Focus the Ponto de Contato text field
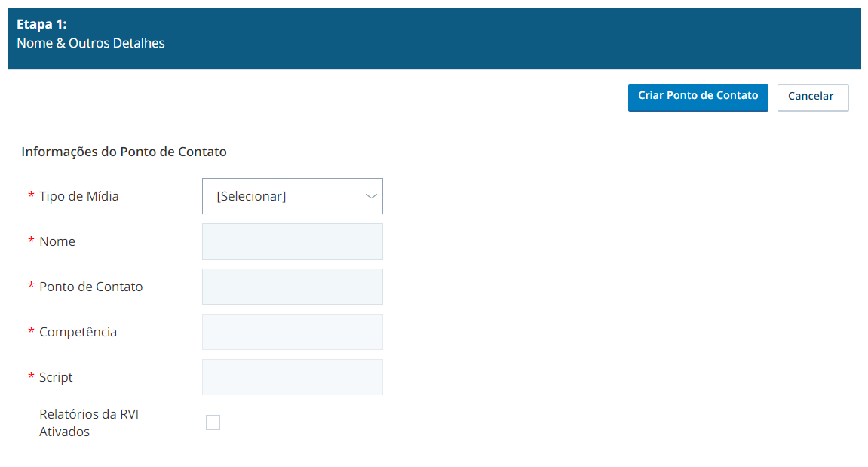This screenshot has width=868, height=467. point(293,287)
